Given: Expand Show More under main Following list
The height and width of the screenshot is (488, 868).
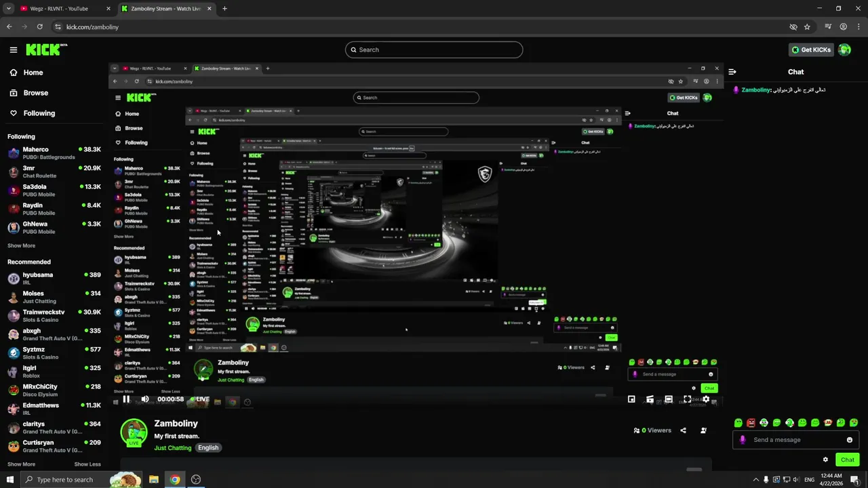Looking at the screenshot, I should [21, 246].
